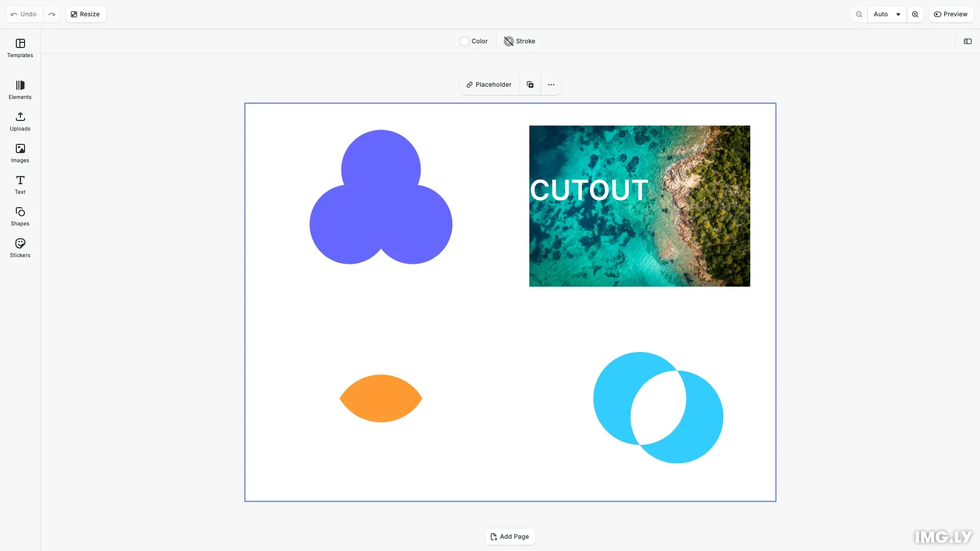Click the redo arrow icon
The height and width of the screenshot is (551, 980).
[52, 14]
